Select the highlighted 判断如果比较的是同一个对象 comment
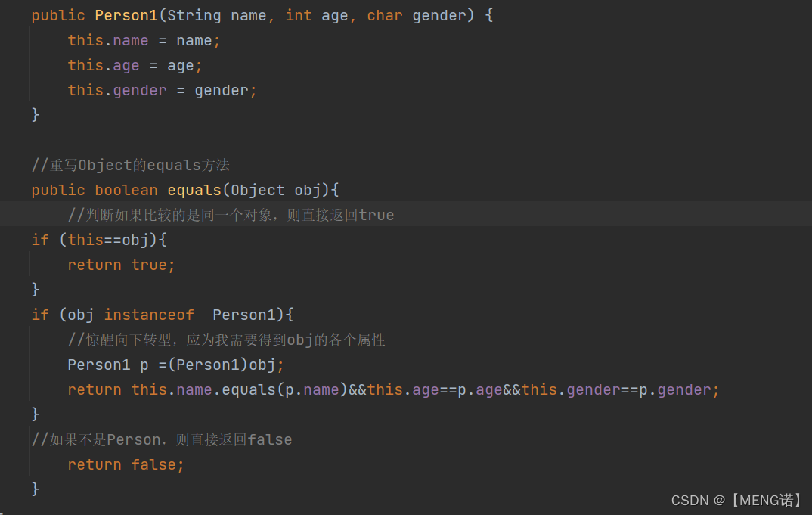The image size is (812, 515). point(231,215)
